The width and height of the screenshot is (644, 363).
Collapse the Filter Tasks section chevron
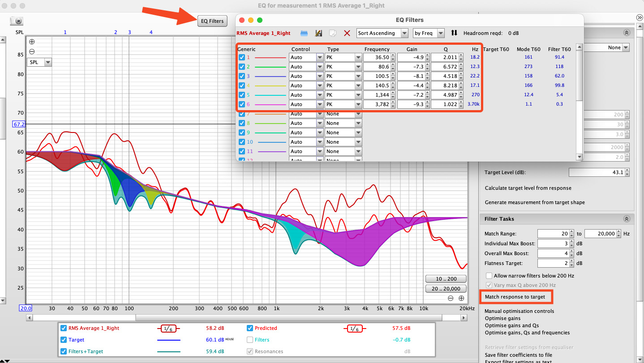click(627, 219)
